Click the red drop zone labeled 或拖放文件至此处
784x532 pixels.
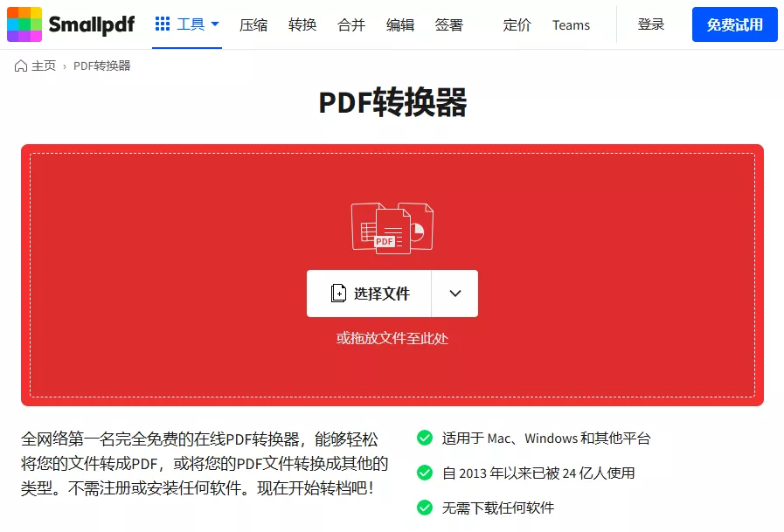pyautogui.click(x=392, y=339)
